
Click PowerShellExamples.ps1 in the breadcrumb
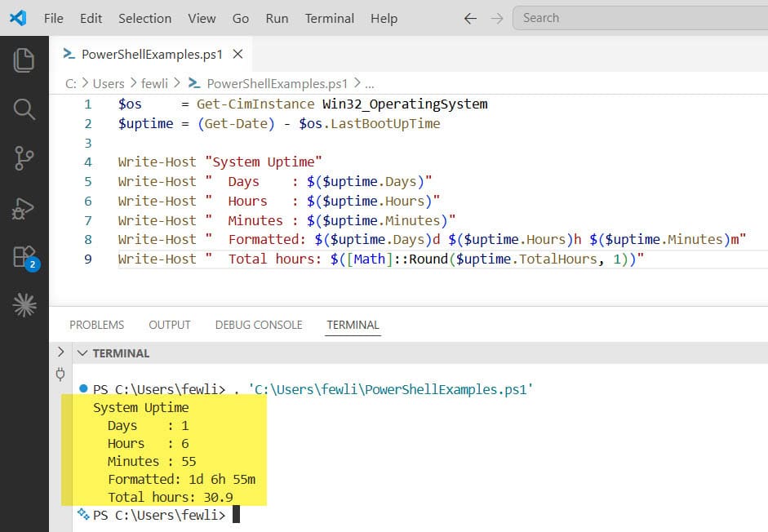277,84
